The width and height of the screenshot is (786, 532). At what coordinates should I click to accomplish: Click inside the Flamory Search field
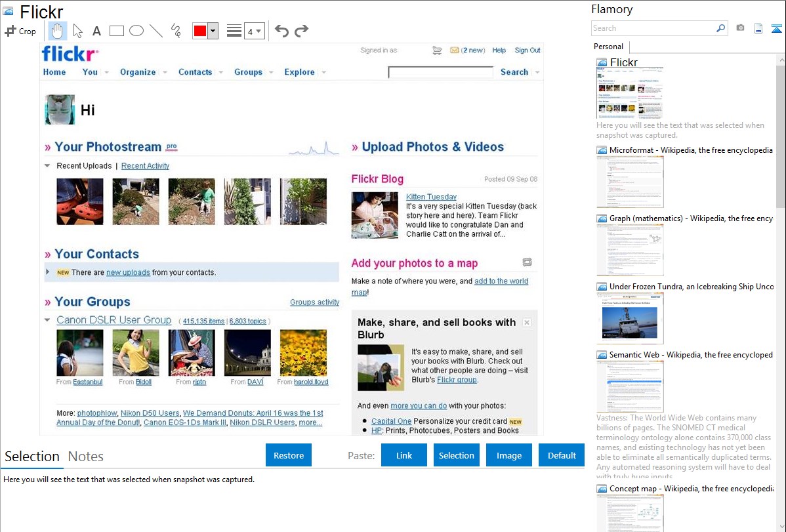coord(653,28)
